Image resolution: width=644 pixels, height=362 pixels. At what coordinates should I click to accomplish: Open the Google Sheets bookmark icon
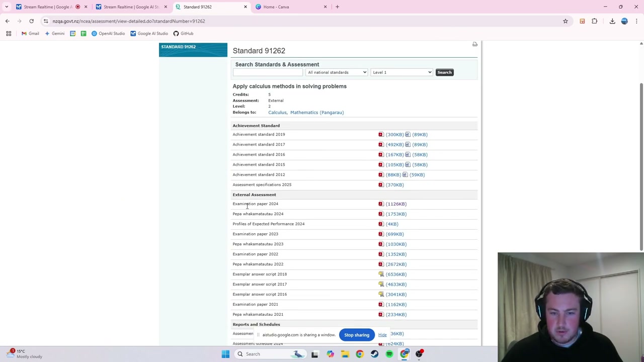(x=84, y=33)
